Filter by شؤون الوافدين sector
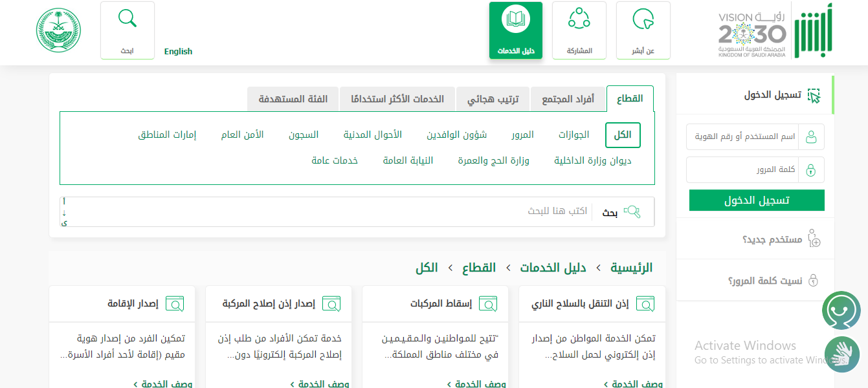Viewport: 868px width, 388px height. click(457, 135)
